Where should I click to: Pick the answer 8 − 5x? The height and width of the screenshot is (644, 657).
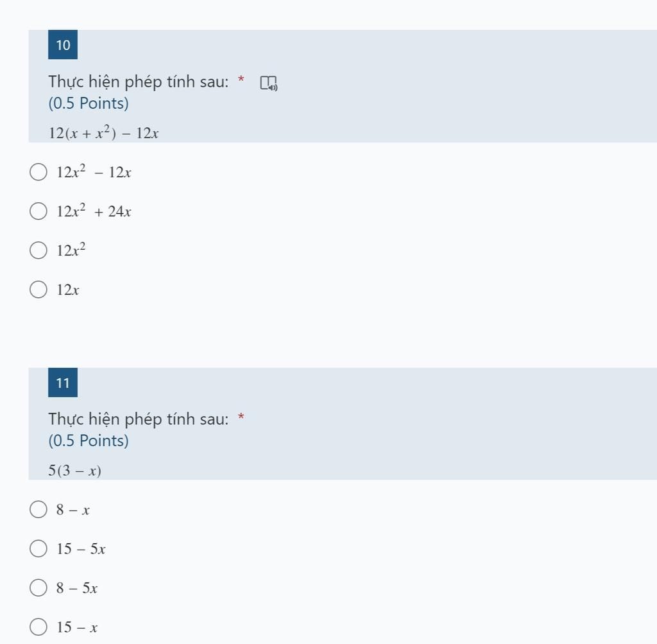point(38,588)
